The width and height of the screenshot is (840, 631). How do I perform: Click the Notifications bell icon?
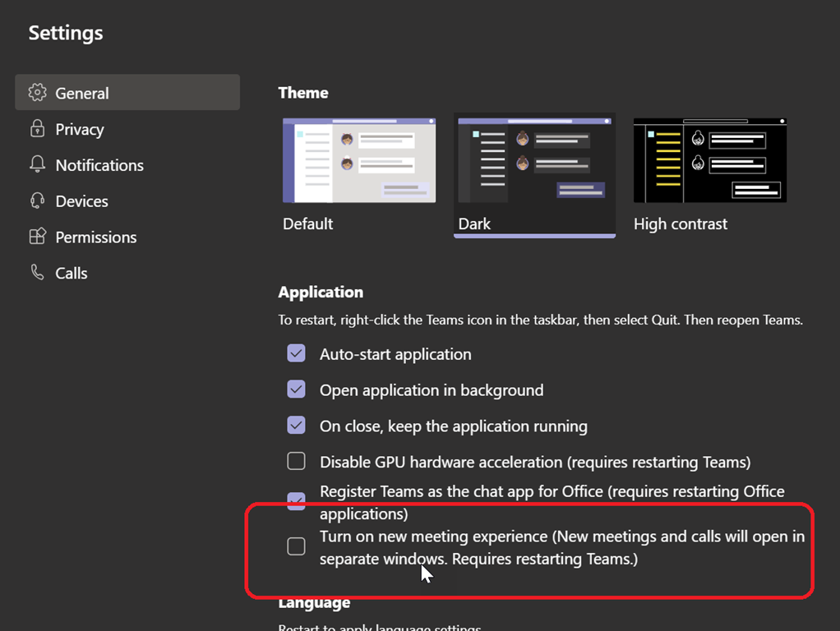point(37,164)
